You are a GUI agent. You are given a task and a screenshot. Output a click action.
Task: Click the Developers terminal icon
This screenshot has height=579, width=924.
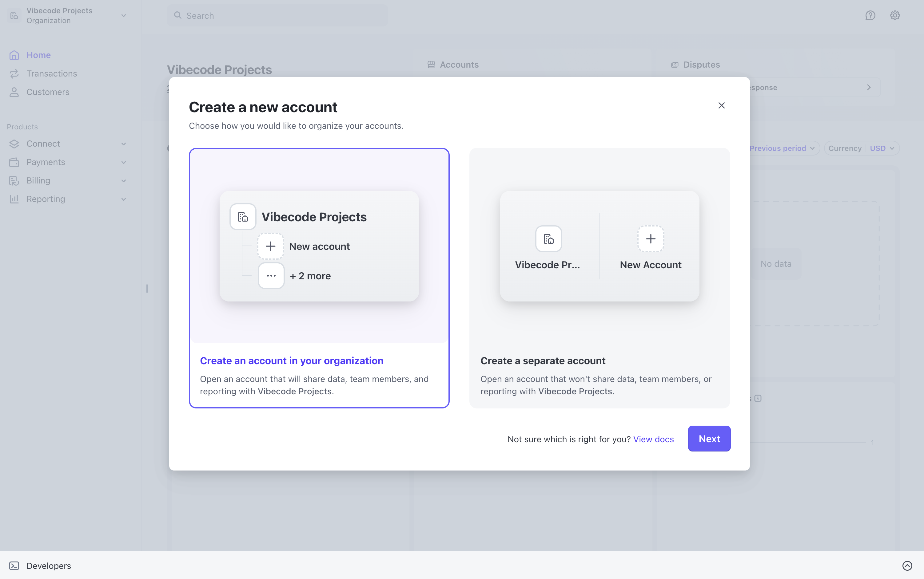coord(14,565)
